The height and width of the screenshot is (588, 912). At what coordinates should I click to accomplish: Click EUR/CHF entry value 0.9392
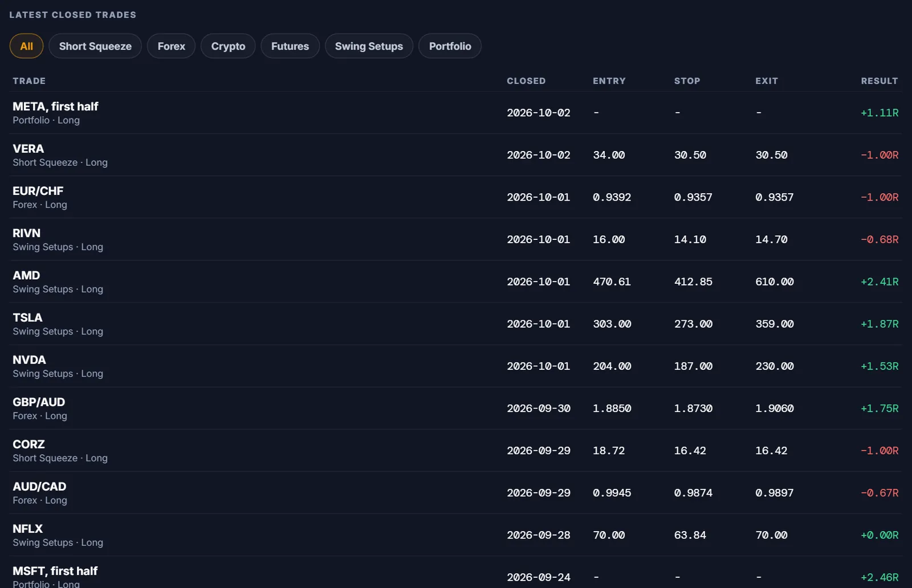[x=612, y=197]
